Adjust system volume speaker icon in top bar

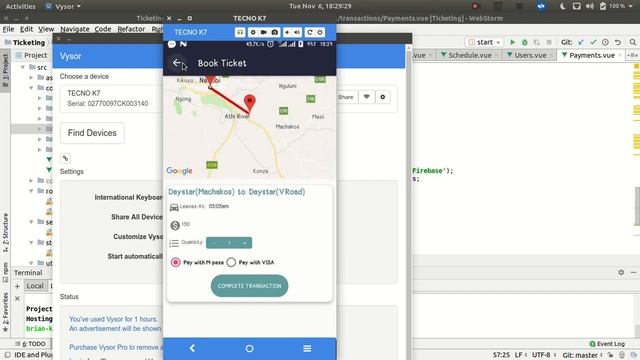pos(589,6)
